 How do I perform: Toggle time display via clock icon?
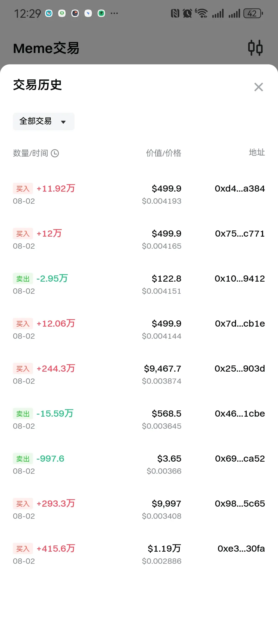coord(55,153)
